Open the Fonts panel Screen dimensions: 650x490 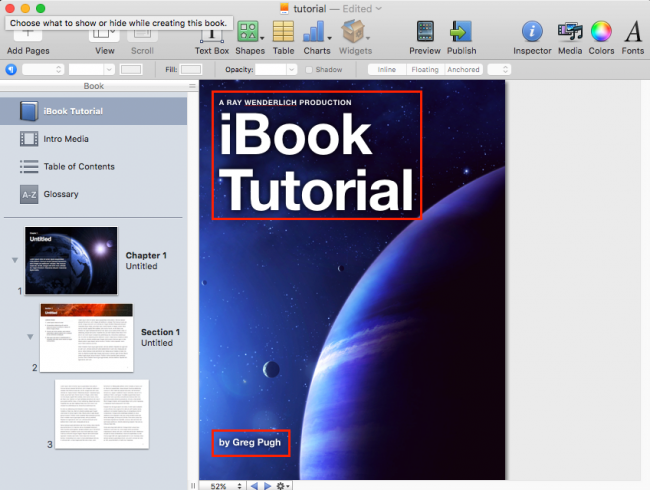click(x=633, y=39)
